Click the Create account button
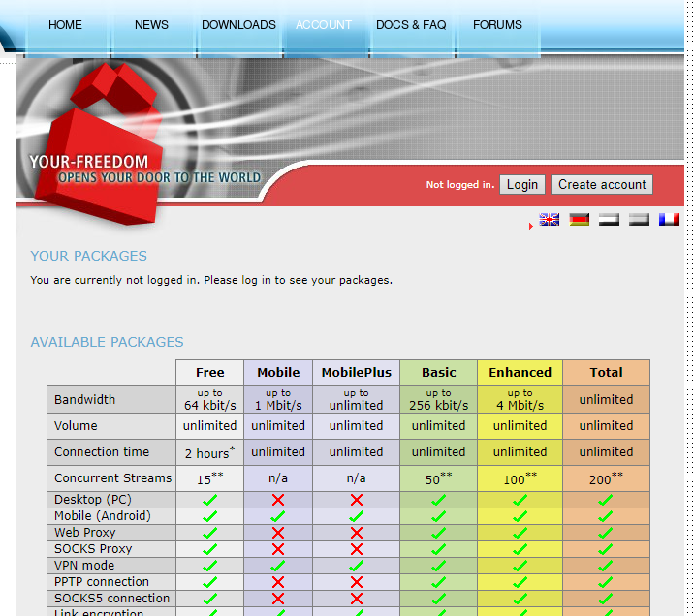Viewport: 694px width, 616px height. coord(602,184)
